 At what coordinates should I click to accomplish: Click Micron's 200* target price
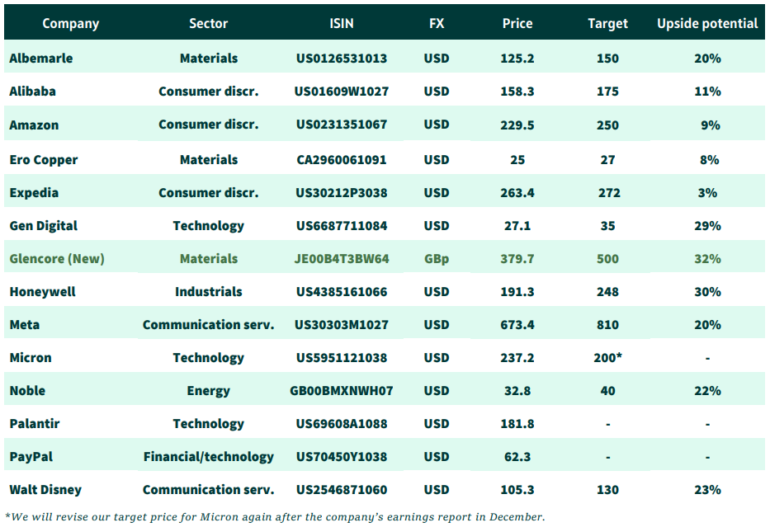click(607, 358)
